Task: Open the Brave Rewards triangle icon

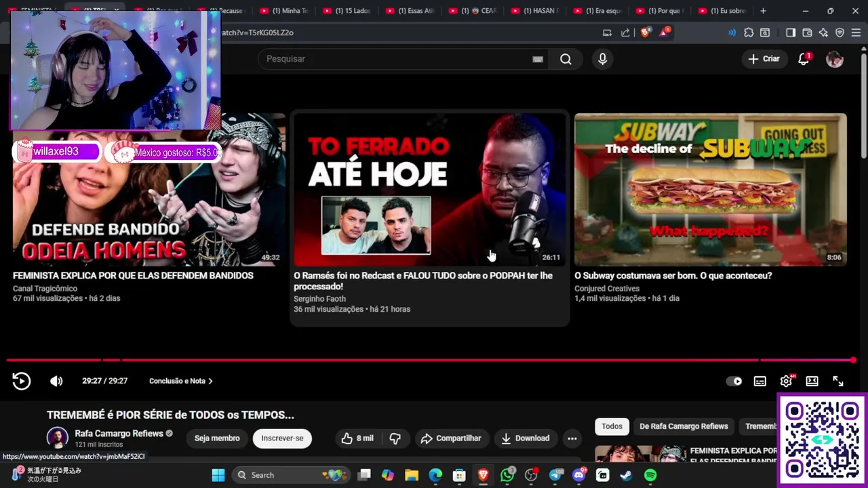Action: 665,33
